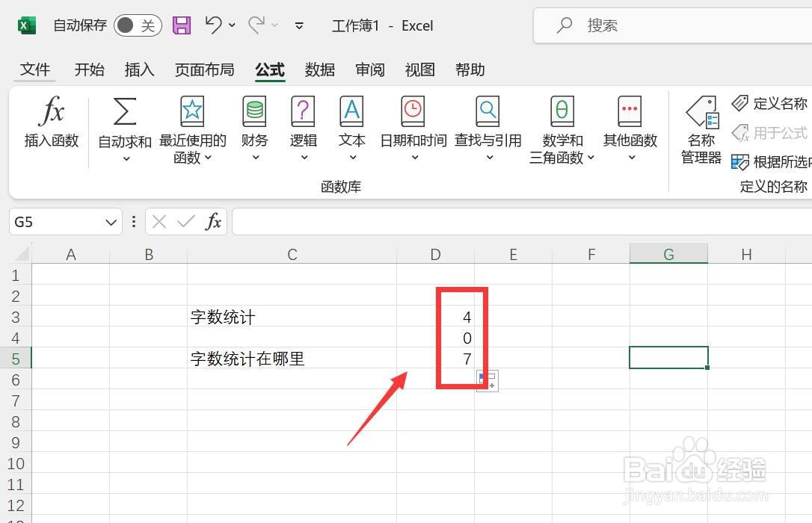Redo the last action

coord(256,25)
